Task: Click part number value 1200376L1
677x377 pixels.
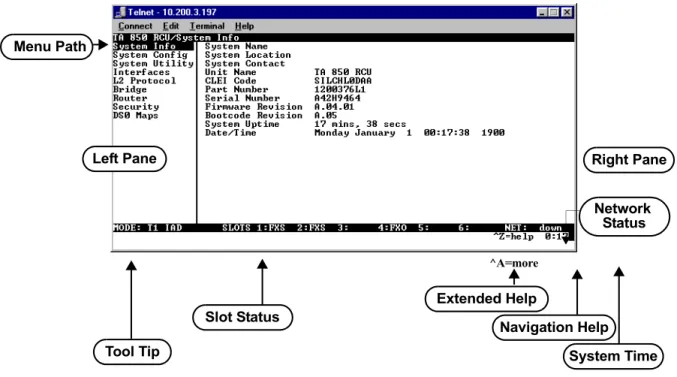Action: [x=340, y=89]
